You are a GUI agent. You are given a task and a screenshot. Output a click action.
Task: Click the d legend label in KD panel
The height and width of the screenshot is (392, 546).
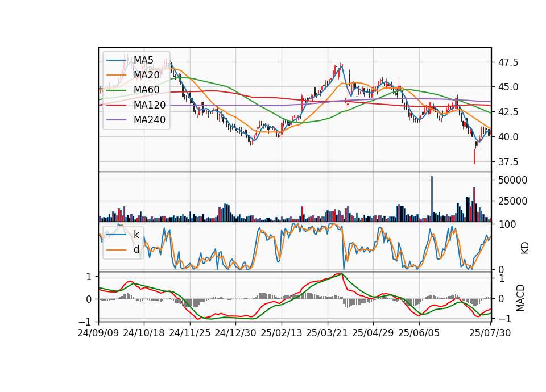136,249
